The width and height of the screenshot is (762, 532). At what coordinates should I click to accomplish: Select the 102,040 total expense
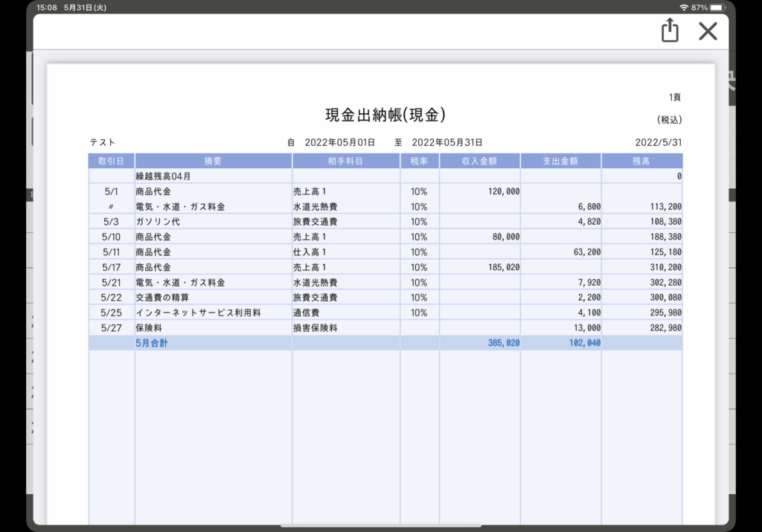pyautogui.click(x=585, y=343)
